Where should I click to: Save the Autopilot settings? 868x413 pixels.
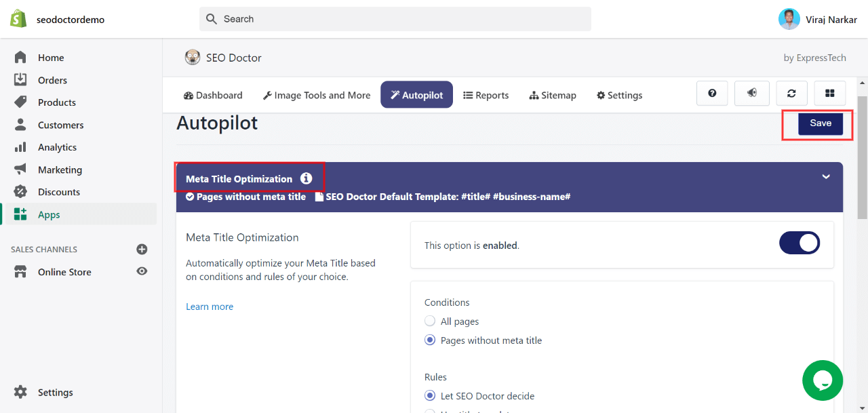(x=821, y=123)
